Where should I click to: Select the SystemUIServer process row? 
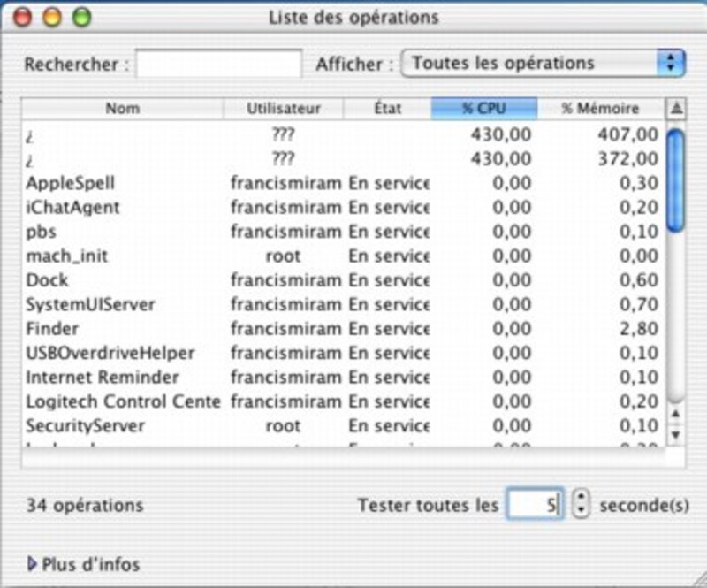tap(343, 304)
